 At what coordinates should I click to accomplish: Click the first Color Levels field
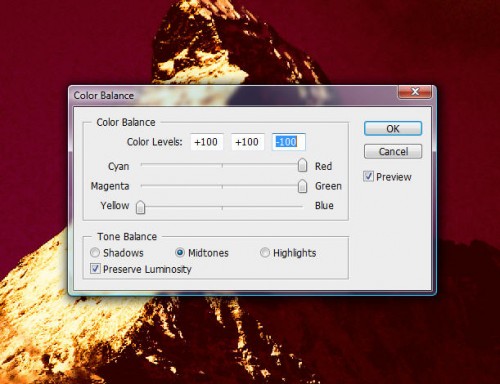pyautogui.click(x=207, y=142)
